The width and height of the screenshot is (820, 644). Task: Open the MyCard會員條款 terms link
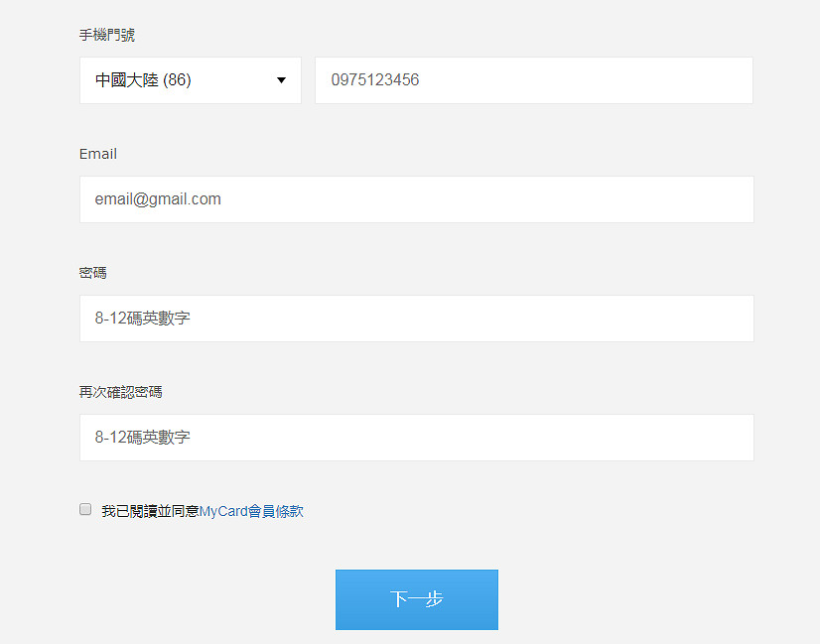click(x=250, y=510)
